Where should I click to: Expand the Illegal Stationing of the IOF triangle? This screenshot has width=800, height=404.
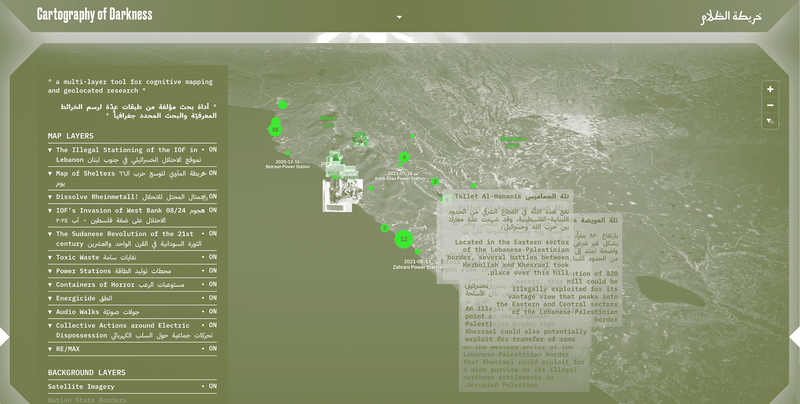(50, 150)
